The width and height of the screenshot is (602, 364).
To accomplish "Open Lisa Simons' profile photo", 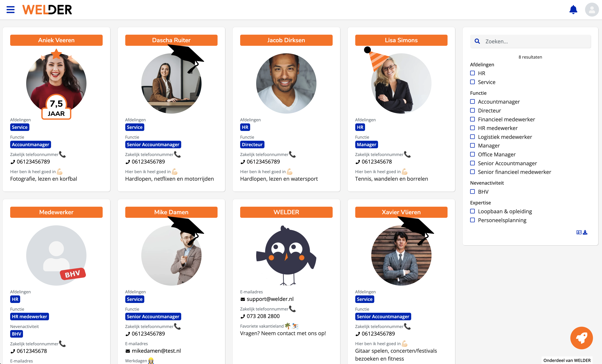I will (x=401, y=83).
